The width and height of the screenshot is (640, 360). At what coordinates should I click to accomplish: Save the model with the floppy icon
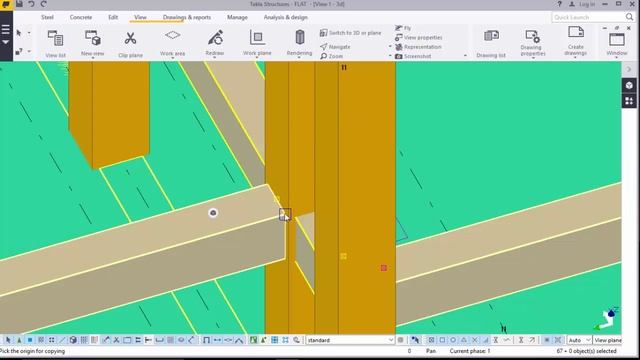[19, 4]
